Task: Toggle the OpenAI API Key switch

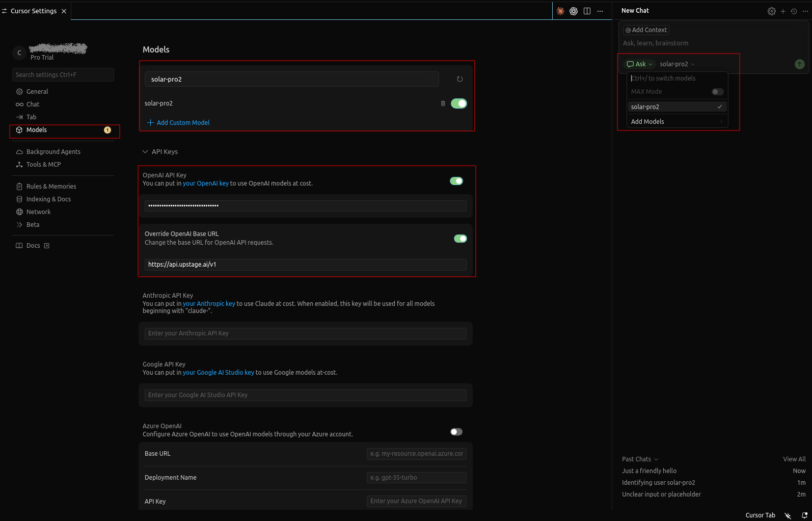Action: tap(456, 181)
